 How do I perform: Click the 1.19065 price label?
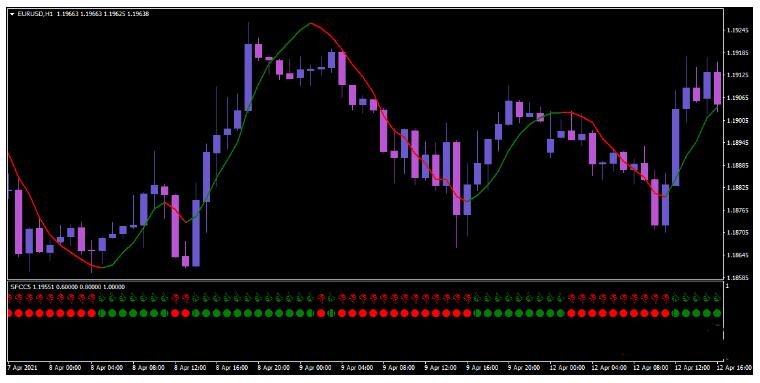click(738, 98)
